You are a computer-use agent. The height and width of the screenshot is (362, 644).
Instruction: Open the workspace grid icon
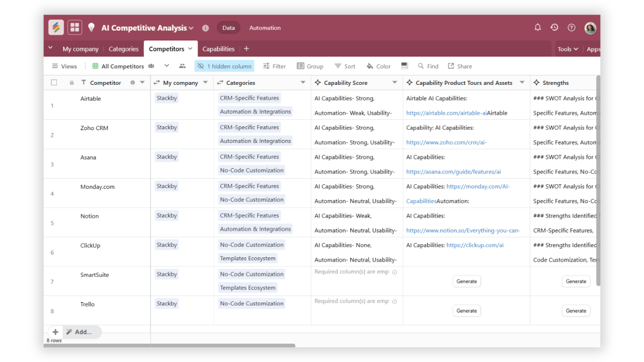(74, 27)
